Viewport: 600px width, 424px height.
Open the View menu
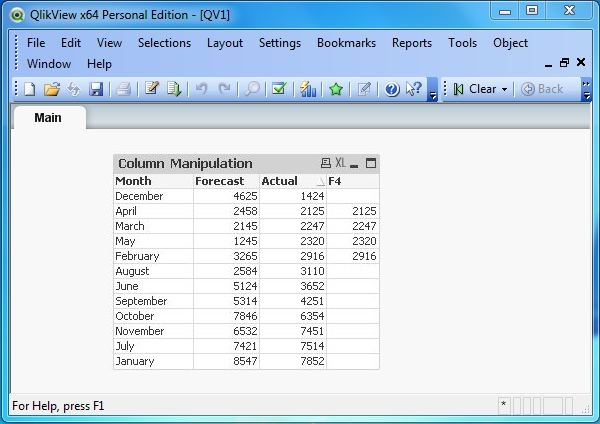(x=109, y=43)
